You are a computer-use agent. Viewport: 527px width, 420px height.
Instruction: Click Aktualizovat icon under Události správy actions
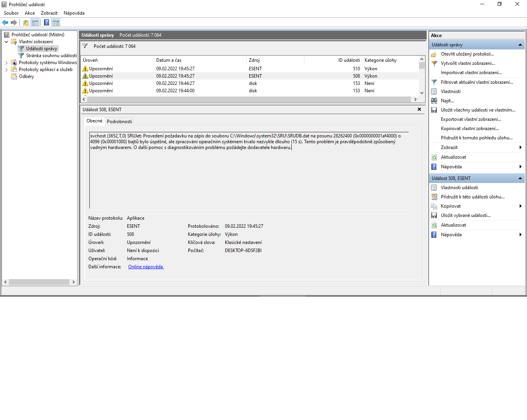(434, 157)
